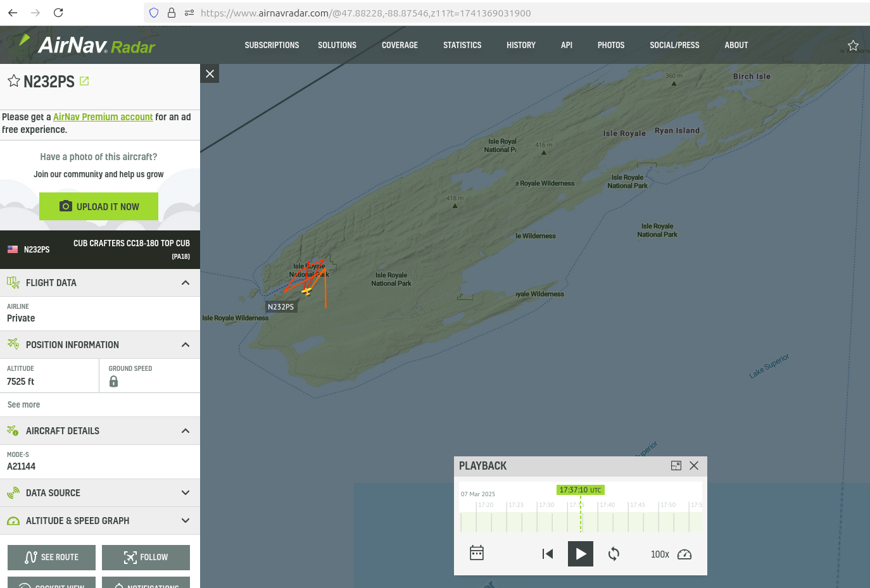Expand the playback panel size
870x588 pixels.
(676, 466)
